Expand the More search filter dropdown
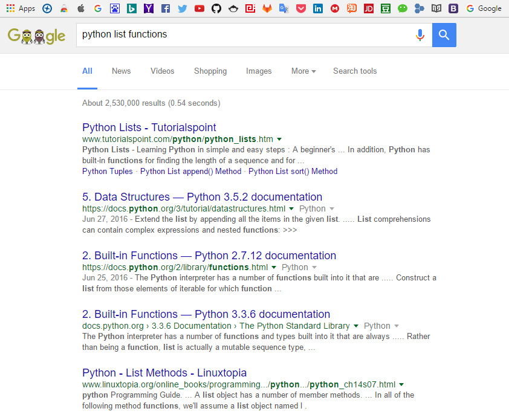Screen dimensions: 509x420 tap(303, 71)
